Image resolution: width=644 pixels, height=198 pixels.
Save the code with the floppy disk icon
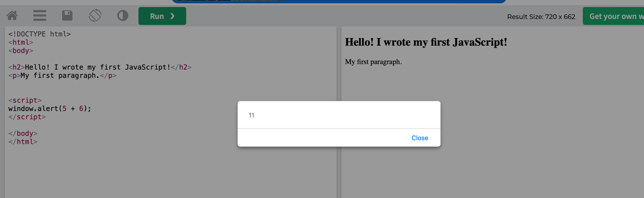67,16
